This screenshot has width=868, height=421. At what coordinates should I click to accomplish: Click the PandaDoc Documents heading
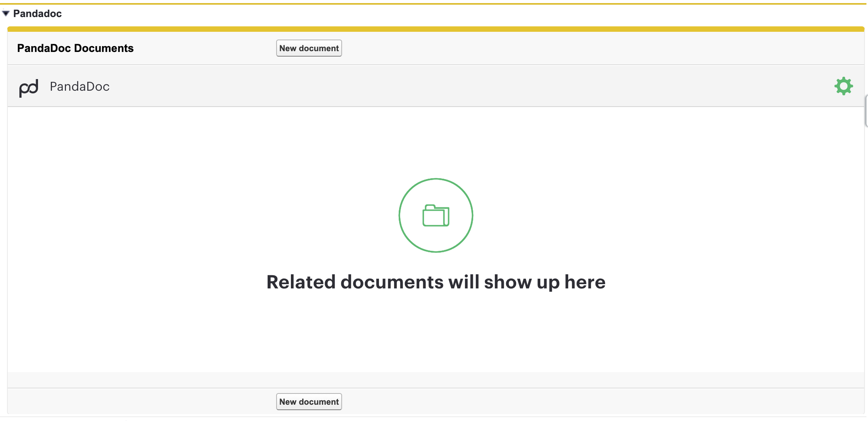[x=75, y=48]
